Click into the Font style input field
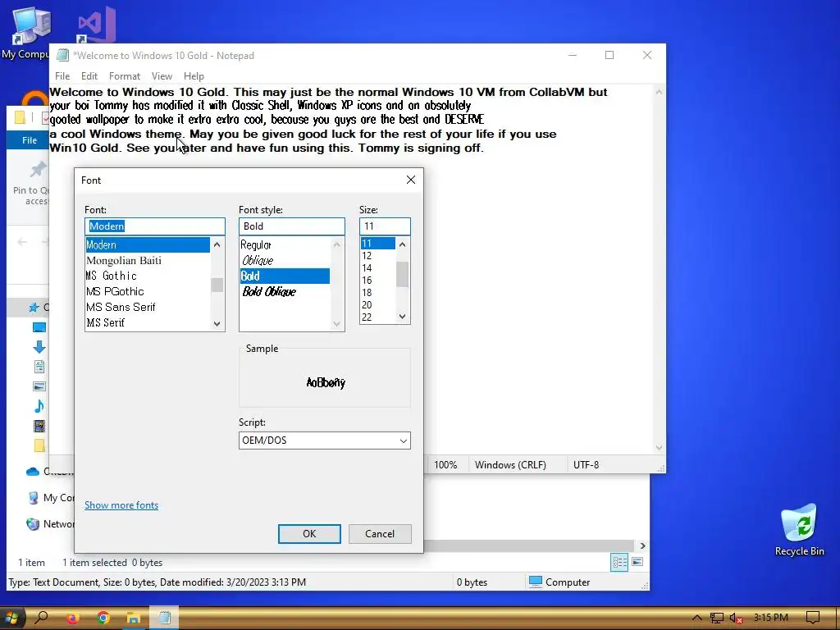This screenshot has height=630, width=840. click(x=292, y=226)
